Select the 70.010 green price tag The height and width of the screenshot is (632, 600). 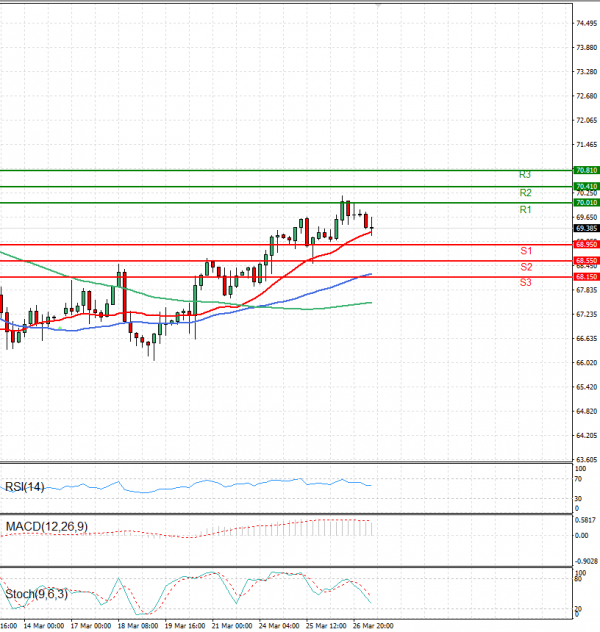(x=586, y=203)
